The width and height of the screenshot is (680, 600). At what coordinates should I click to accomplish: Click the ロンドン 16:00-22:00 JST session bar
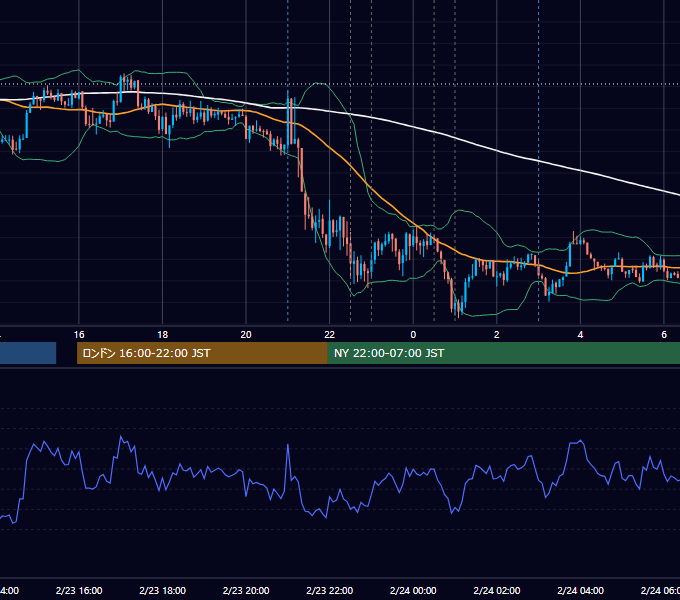point(202,353)
